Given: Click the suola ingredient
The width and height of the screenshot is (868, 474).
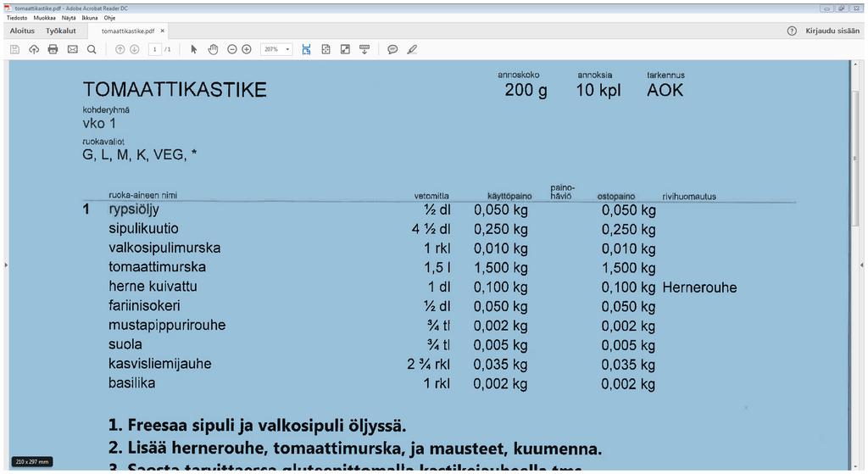Looking at the screenshot, I should [x=125, y=344].
